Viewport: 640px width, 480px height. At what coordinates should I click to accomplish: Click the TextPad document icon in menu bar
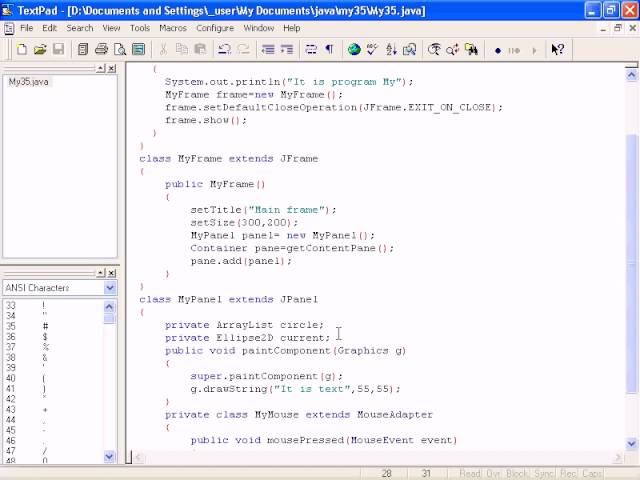9,28
